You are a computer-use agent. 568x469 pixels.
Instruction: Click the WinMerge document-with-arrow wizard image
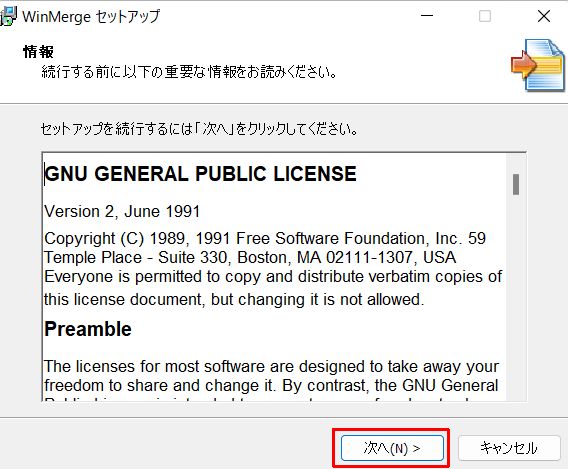click(x=538, y=65)
